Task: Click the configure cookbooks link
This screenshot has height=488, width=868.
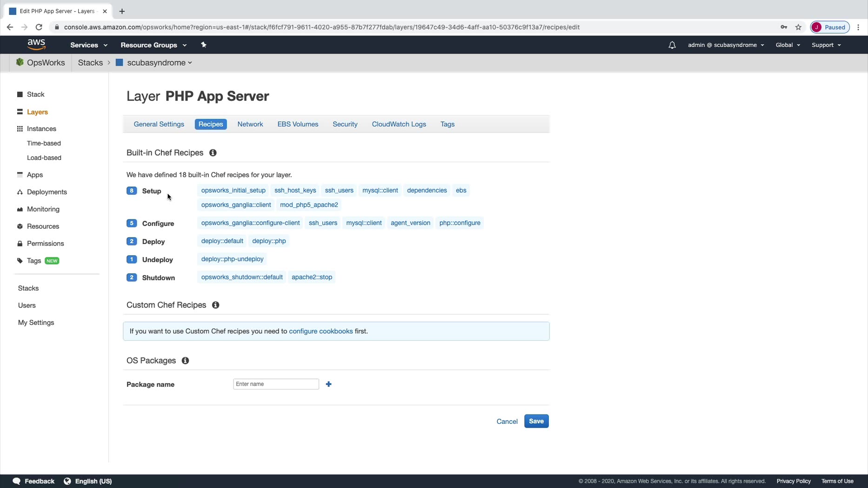Action: click(x=321, y=331)
